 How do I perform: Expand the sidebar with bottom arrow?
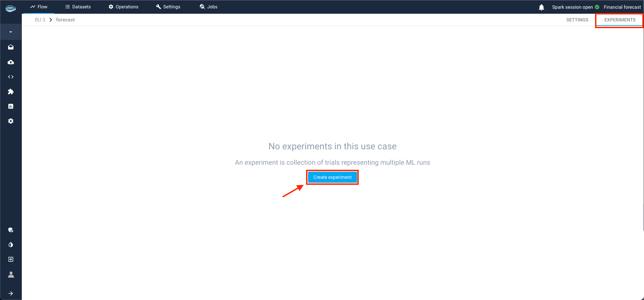click(x=11, y=293)
